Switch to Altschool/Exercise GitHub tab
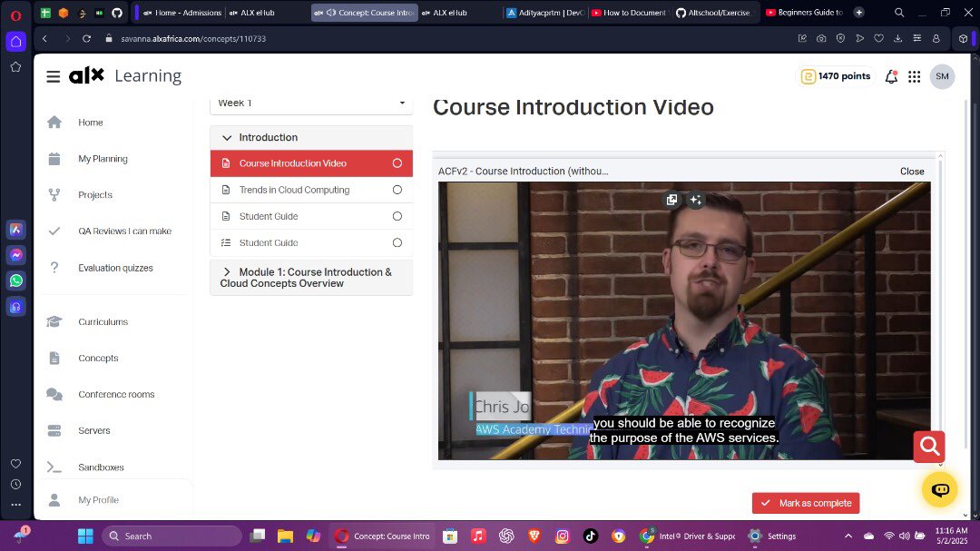Viewport: 980px width, 551px height. (713, 13)
